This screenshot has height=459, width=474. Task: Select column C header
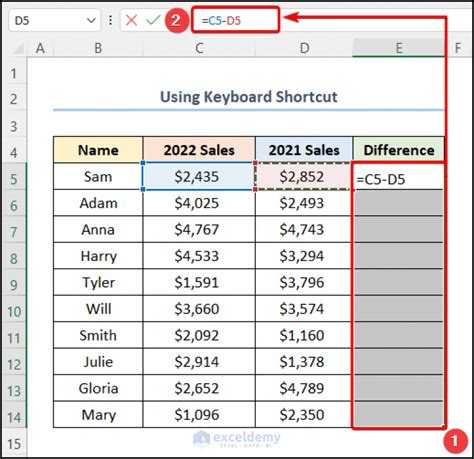click(199, 48)
